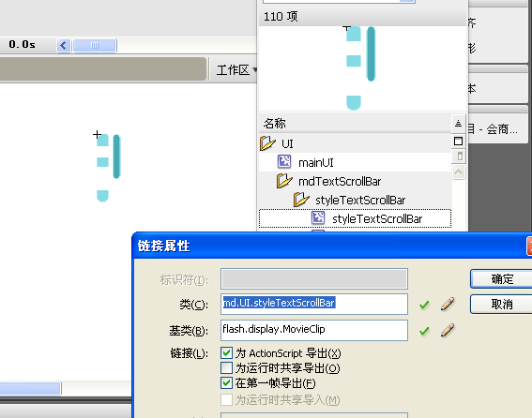Select the UI folder row text

287,144
